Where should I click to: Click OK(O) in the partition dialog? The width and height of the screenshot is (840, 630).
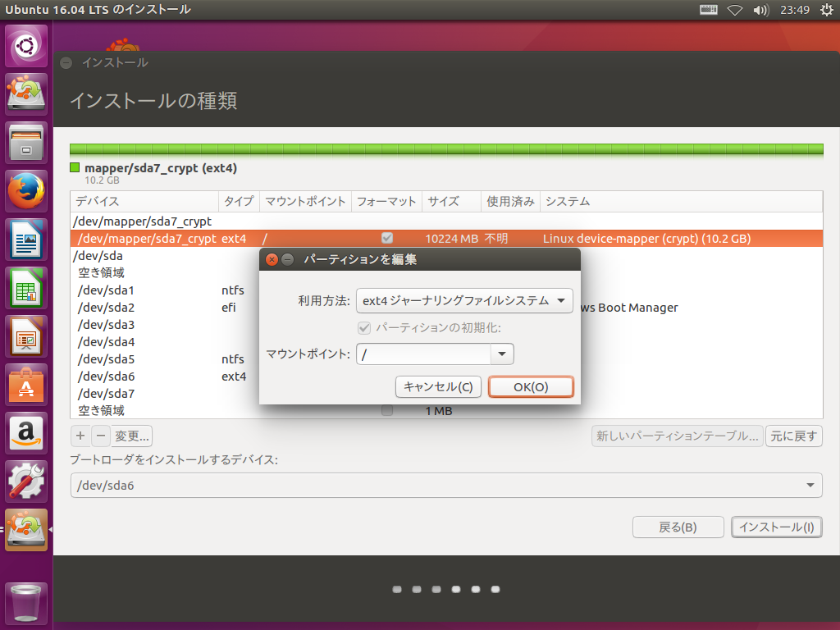point(531,387)
